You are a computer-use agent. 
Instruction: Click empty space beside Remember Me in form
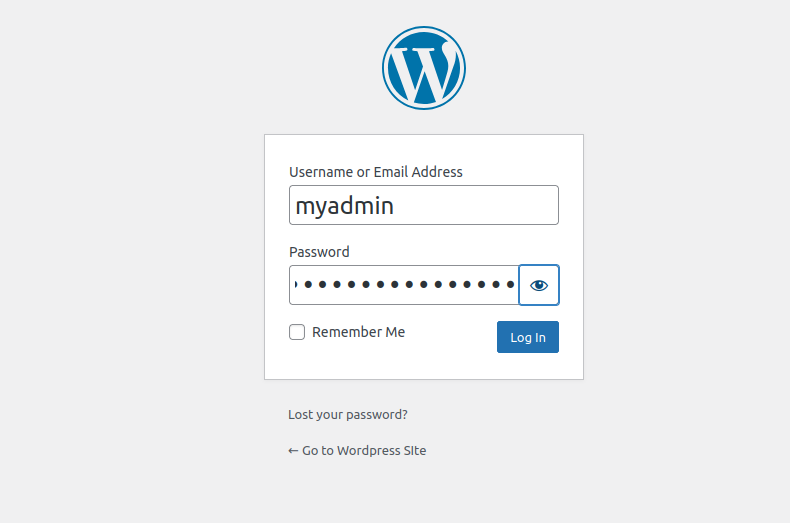450,334
